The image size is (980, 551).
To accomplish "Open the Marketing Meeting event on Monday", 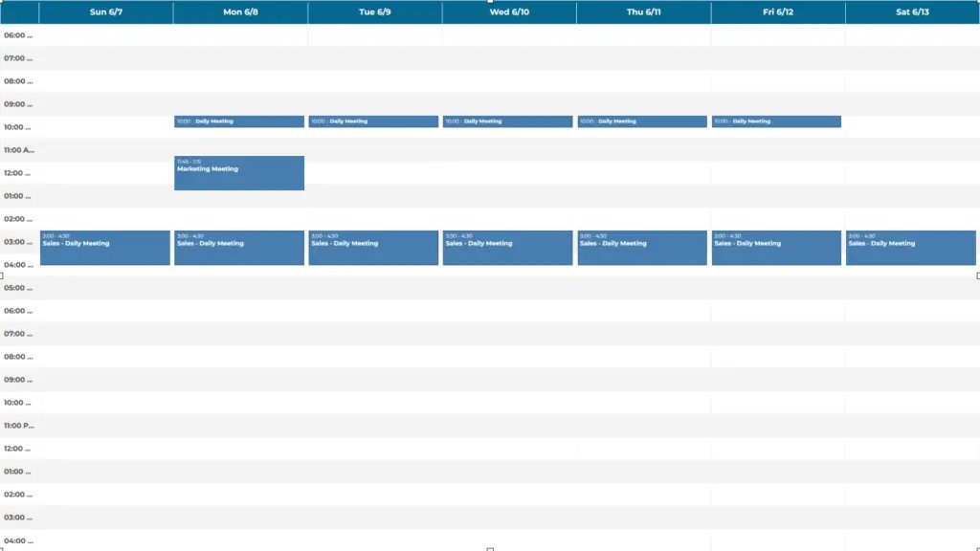I will (x=238, y=173).
